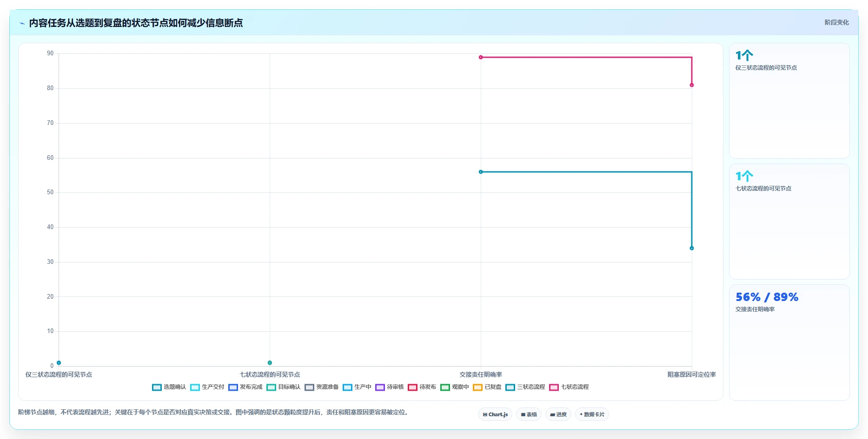Click the data point above 七状态流程的可见节点
Viewport: 868px width, 439px height.
(270, 363)
